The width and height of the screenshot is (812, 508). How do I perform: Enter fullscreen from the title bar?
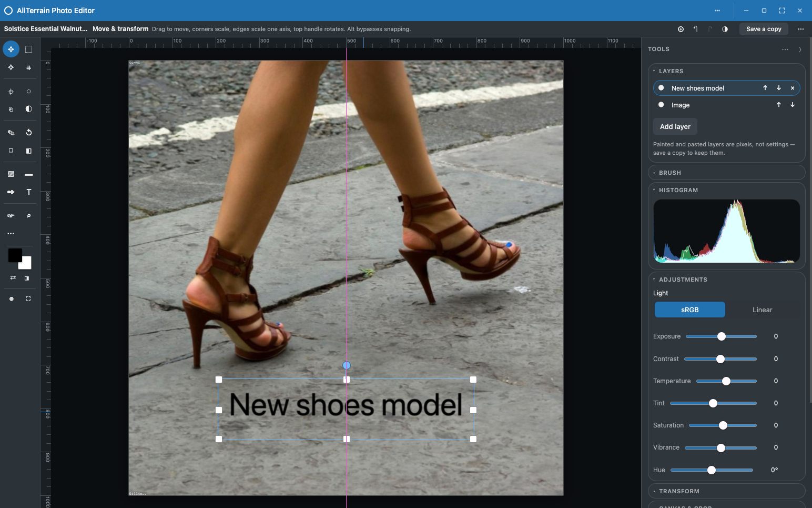782,11
